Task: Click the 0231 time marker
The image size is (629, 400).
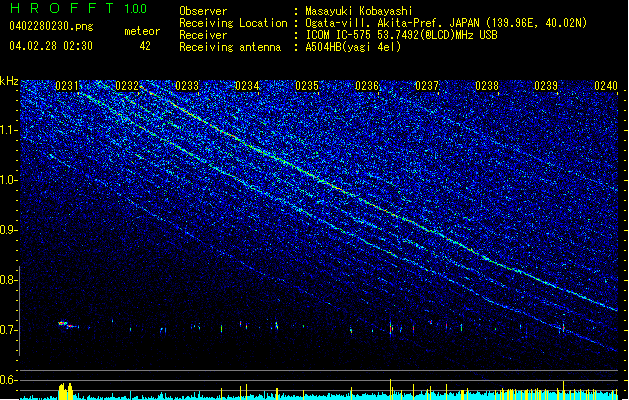Action: pos(67,86)
